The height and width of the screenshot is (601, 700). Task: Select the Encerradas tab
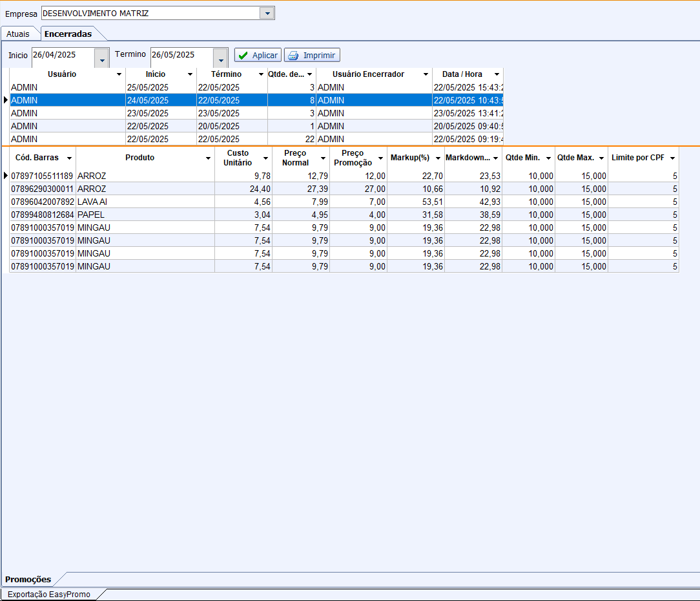tap(68, 34)
